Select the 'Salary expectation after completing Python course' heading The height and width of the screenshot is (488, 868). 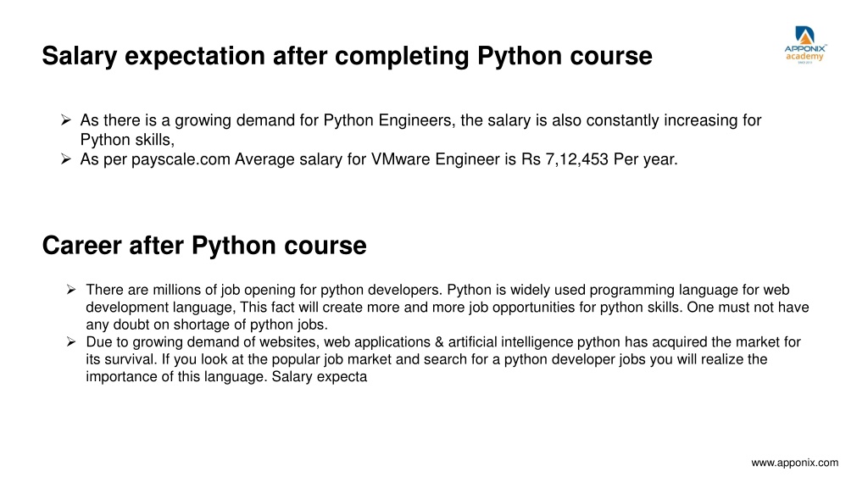(x=347, y=56)
